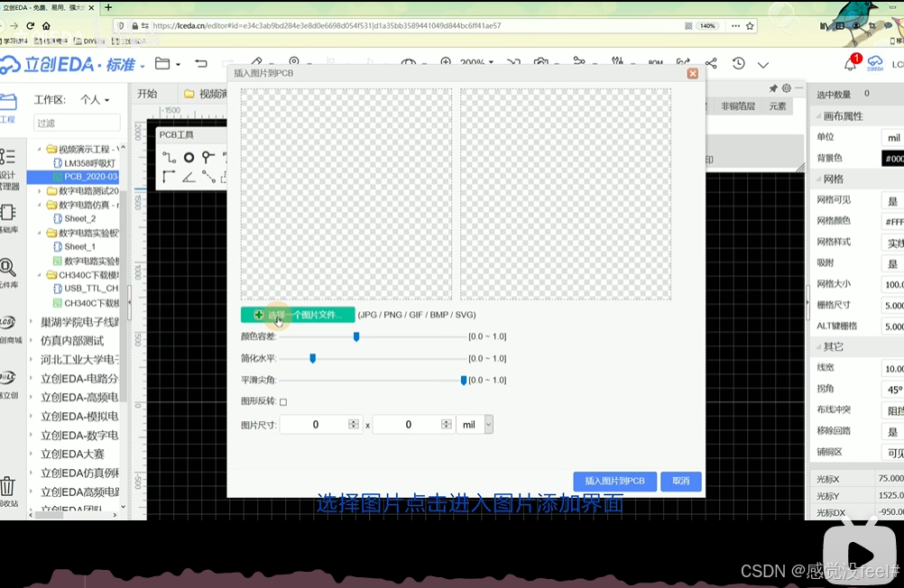This screenshot has height=588, width=904.
Task: Adjust the 平滑尖角 slider handle
Action: tap(464, 381)
